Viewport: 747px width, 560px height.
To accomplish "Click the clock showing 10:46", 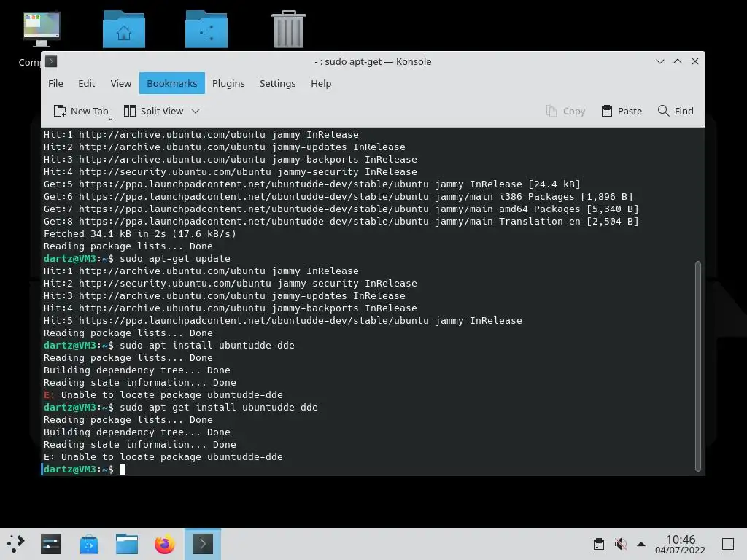I will (x=680, y=544).
